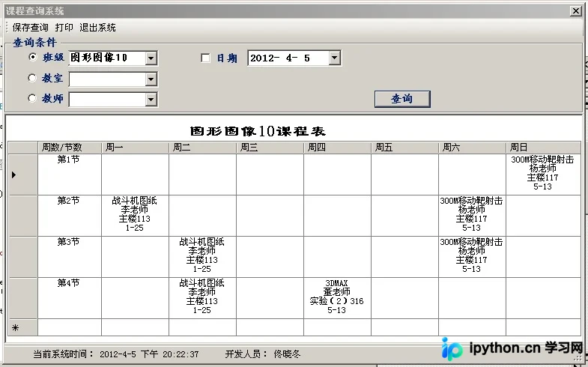Click inside the 教师 combo input field

[107, 100]
